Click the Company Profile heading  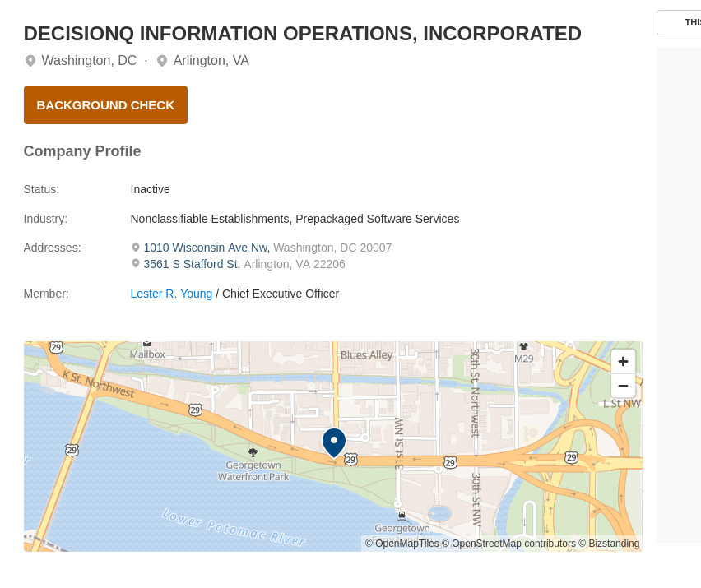click(82, 151)
